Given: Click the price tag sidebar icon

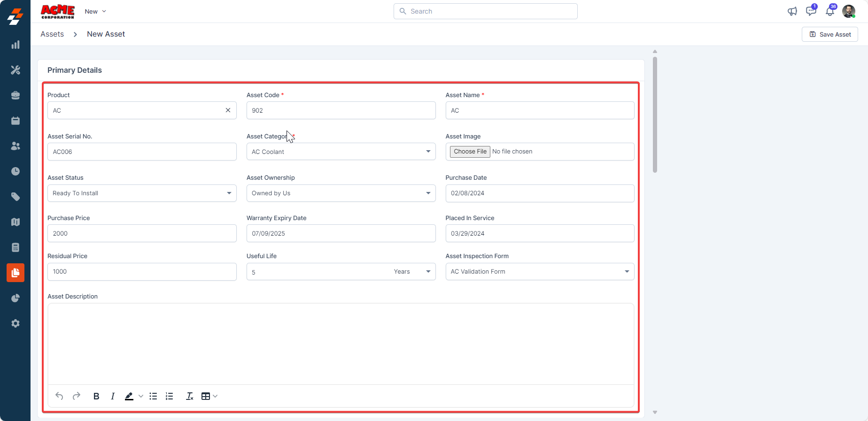Looking at the screenshot, I should 15,197.
